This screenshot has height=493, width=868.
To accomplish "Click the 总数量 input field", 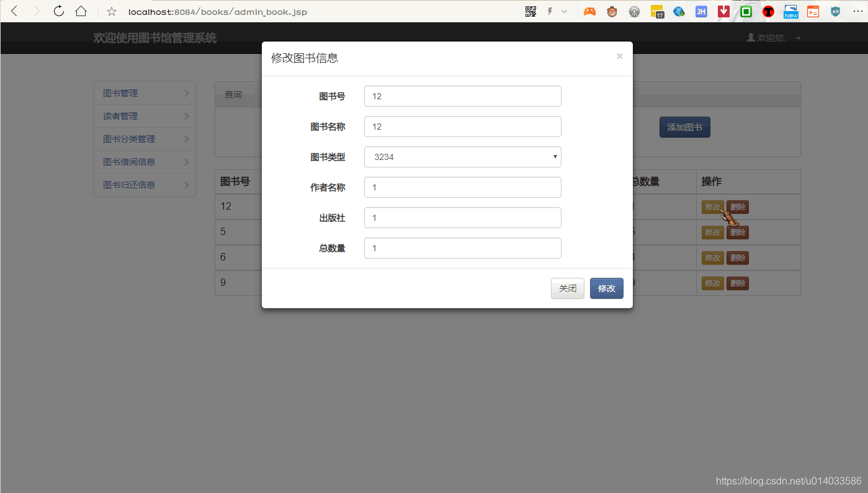I will click(463, 248).
